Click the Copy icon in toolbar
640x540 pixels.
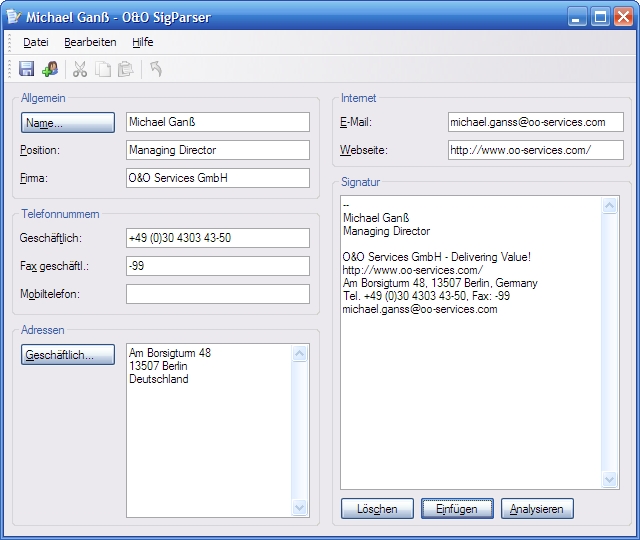tap(103, 69)
